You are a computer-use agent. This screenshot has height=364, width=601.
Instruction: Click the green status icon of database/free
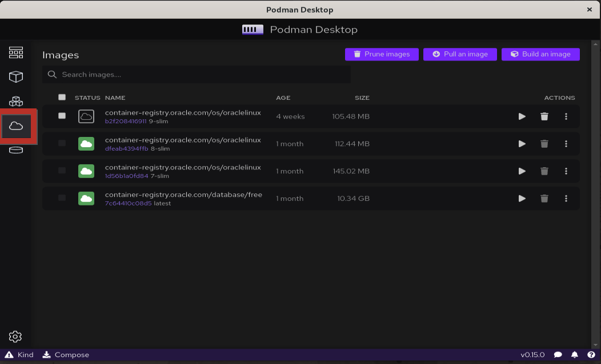(86, 199)
